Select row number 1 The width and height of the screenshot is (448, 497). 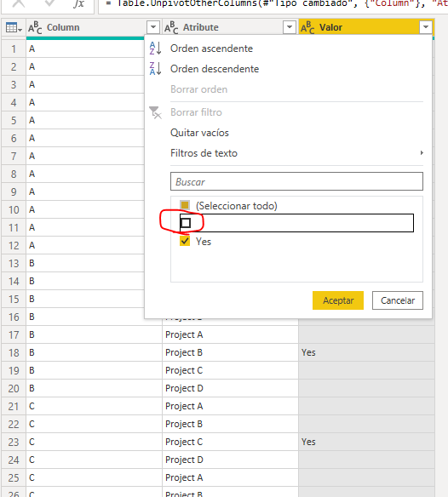pyautogui.click(x=14, y=49)
